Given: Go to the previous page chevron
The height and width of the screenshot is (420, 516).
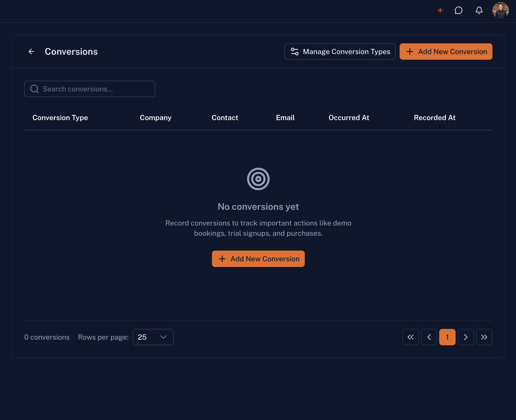Looking at the screenshot, I should tap(429, 337).
